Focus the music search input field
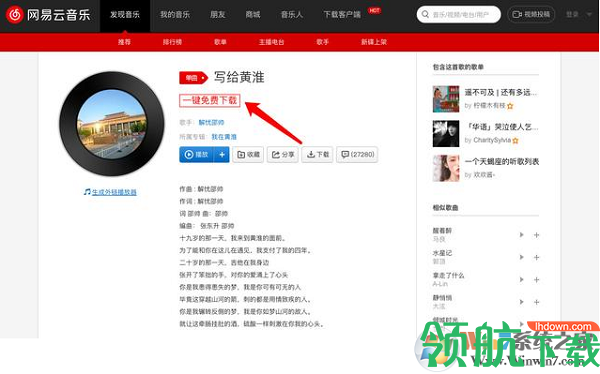Image resolution: width=600 pixels, height=374 pixels. [x=458, y=15]
